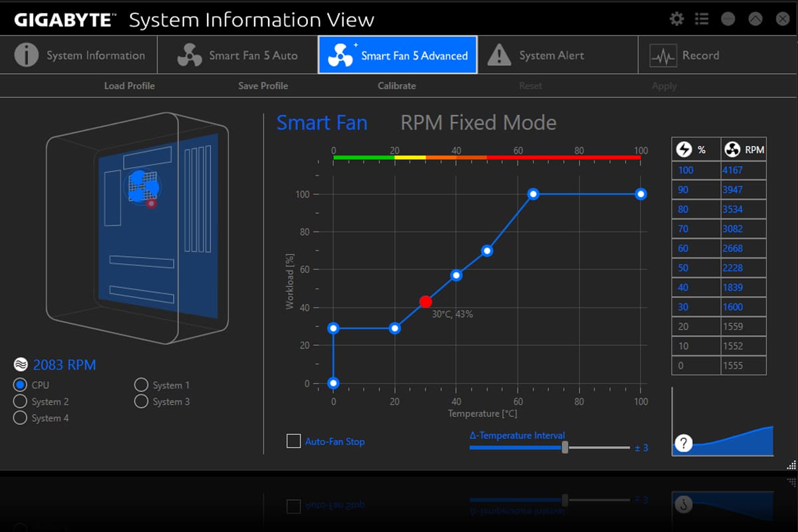This screenshot has width=798, height=532.
Task: Open the Record tab
Action: [717, 55]
